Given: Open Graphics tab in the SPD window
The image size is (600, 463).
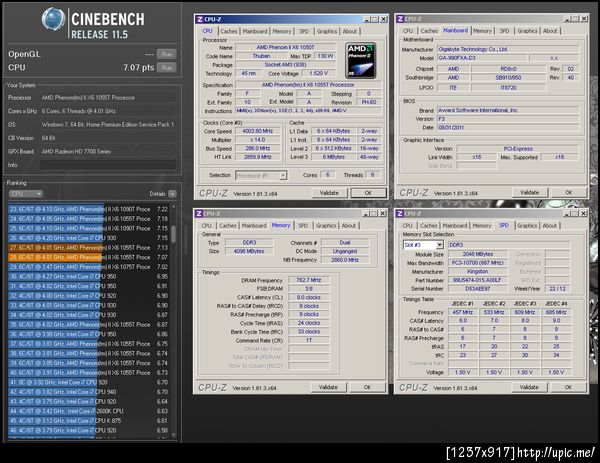Looking at the screenshot, I should [x=527, y=226].
